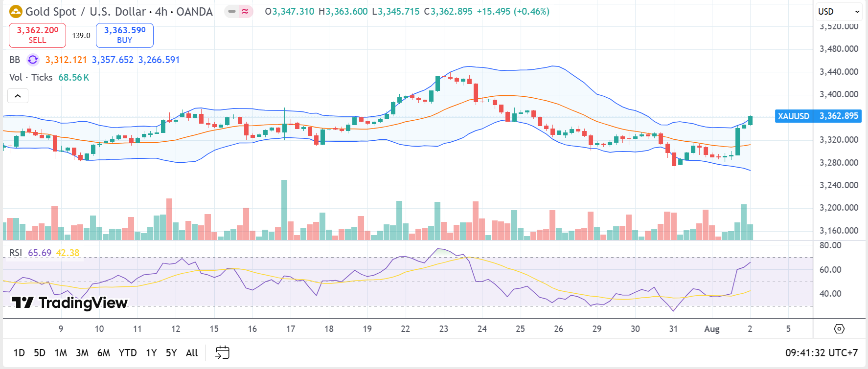868x369 pixels.
Task: Click the RSI moving average value 42.38
Action: click(68, 253)
